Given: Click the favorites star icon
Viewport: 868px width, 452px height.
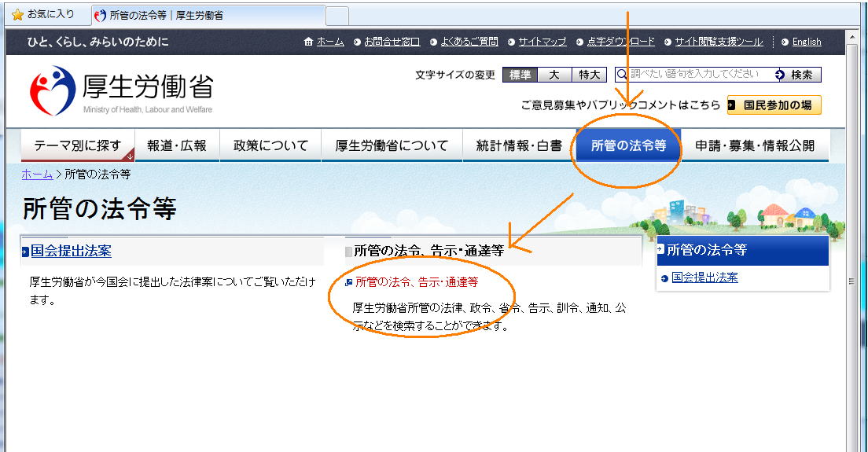Looking at the screenshot, I should tap(17, 15).
